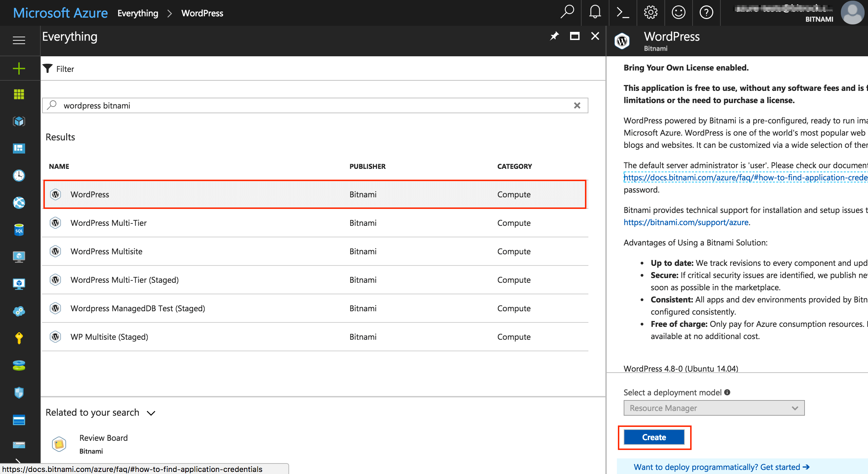Expand Related to your search chevron

click(x=151, y=413)
